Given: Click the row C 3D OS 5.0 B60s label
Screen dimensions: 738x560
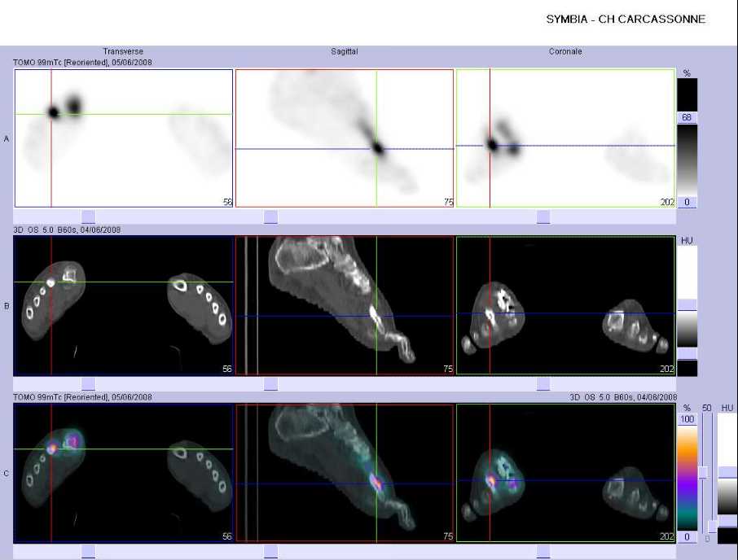Looking at the screenshot, I should click(x=623, y=397).
